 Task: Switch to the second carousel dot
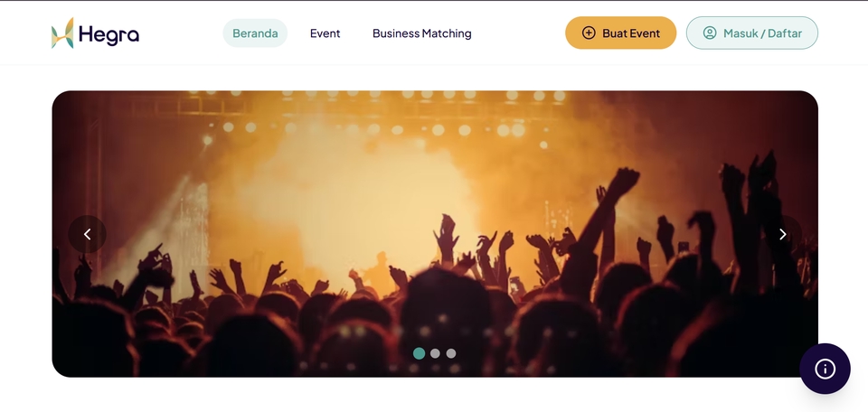(x=435, y=353)
